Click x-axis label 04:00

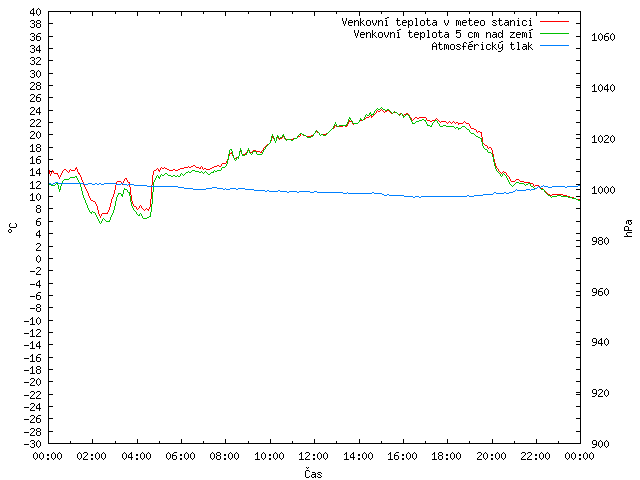tap(136, 456)
